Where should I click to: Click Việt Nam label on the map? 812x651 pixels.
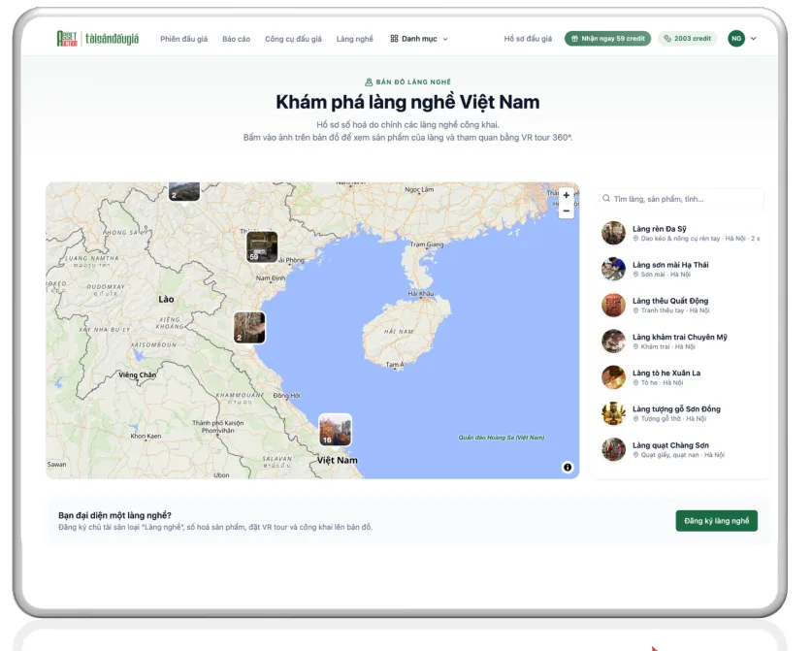[x=338, y=460]
